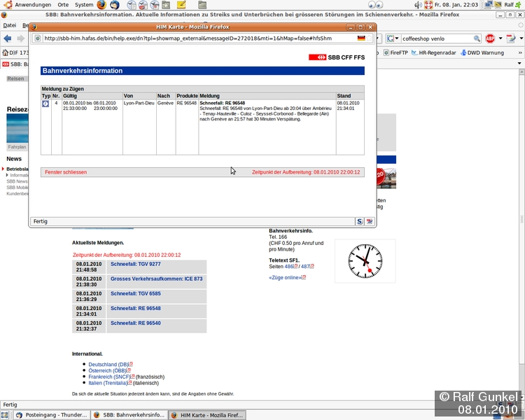Click the main window vertical scrollbar
The width and height of the screenshot is (525, 420).
point(521,210)
